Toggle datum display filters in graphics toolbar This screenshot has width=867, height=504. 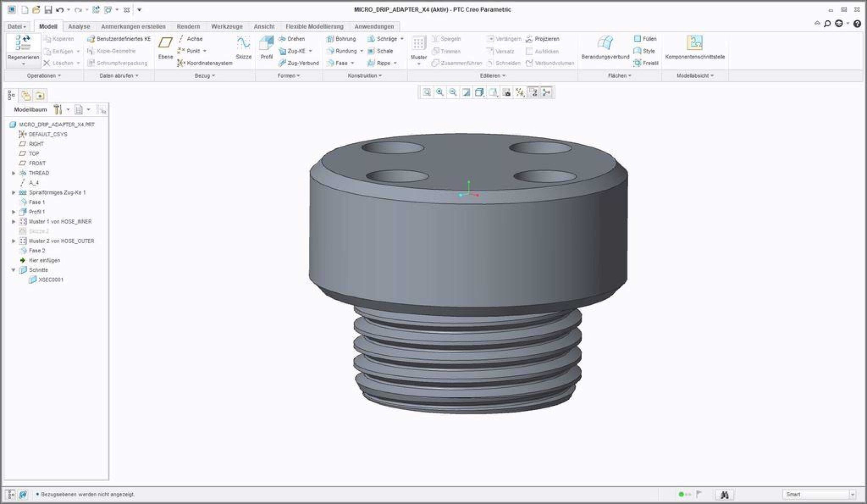point(520,92)
